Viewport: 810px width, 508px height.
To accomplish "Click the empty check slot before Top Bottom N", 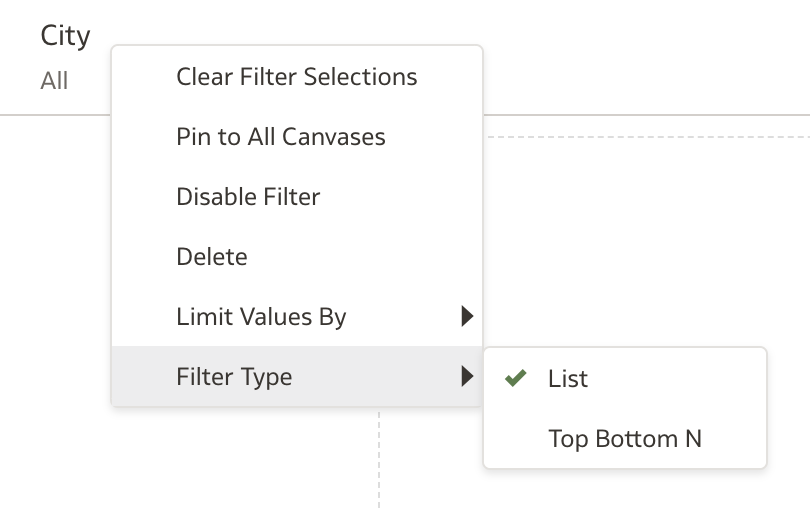I will (516, 439).
